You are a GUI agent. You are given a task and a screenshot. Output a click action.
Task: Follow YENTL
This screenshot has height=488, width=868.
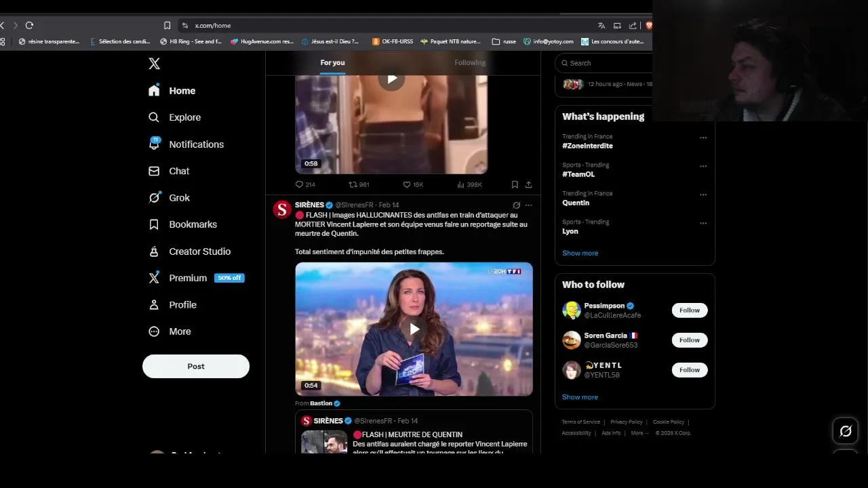690,370
